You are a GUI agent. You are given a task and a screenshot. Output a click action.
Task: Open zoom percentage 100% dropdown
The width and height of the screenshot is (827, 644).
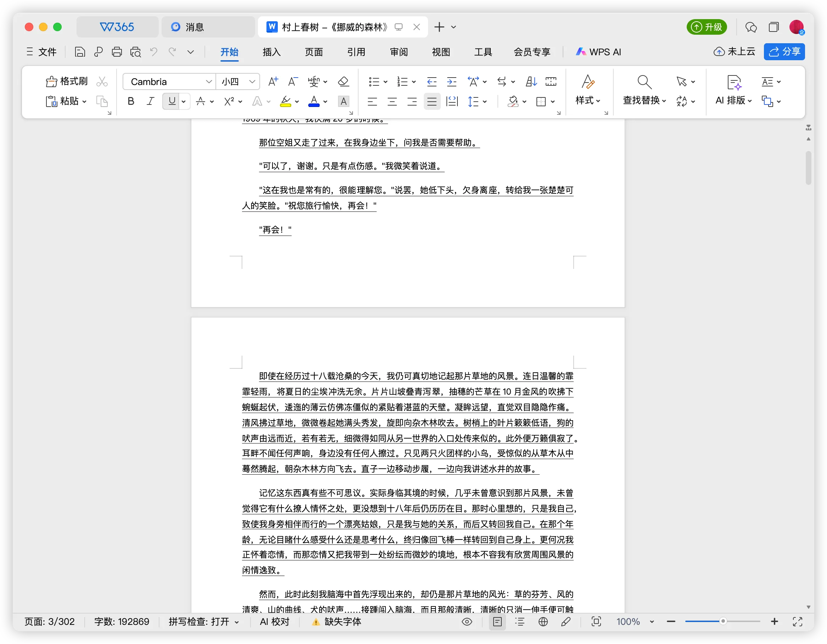point(652,622)
